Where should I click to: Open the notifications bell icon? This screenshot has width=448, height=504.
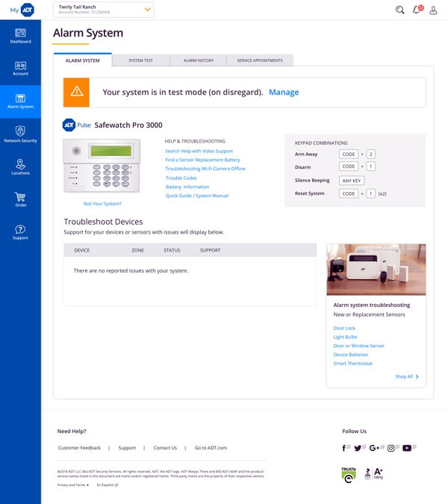pyautogui.click(x=417, y=10)
